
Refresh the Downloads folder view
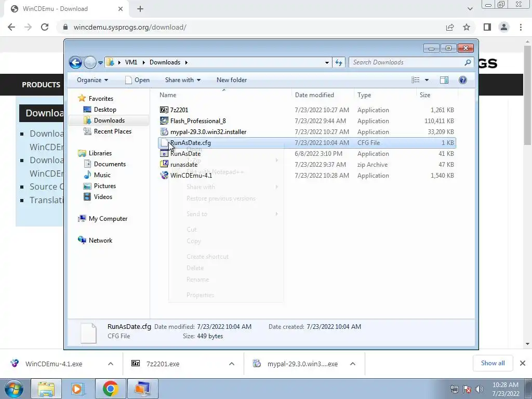click(x=339, y=62)
